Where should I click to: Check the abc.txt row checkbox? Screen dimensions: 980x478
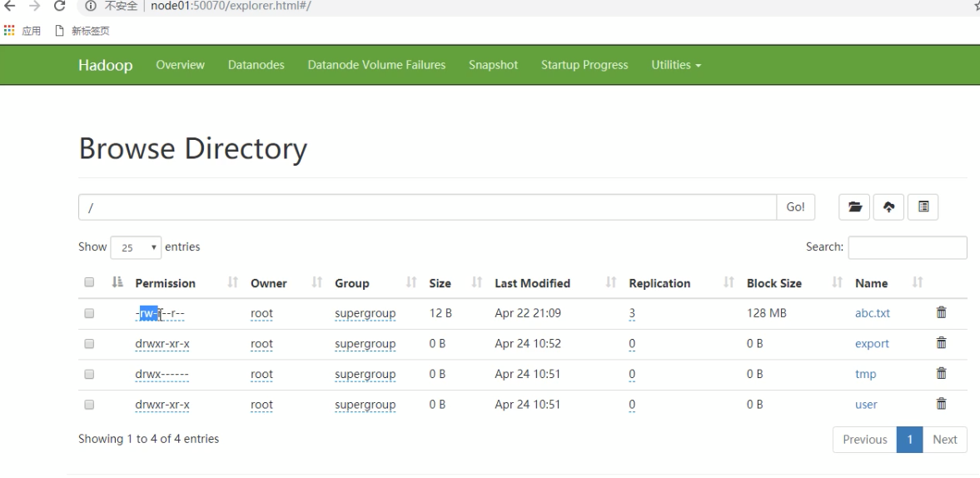(89, 313)
